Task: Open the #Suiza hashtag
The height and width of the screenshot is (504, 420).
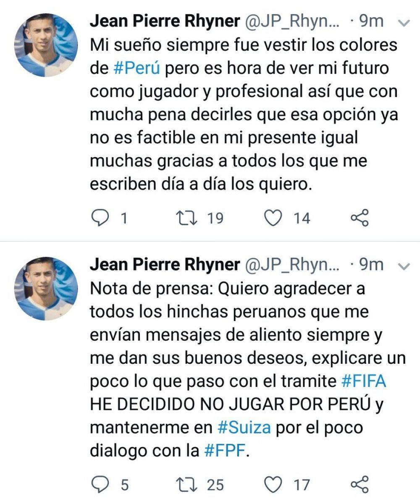Action: (x=244, y=428)
